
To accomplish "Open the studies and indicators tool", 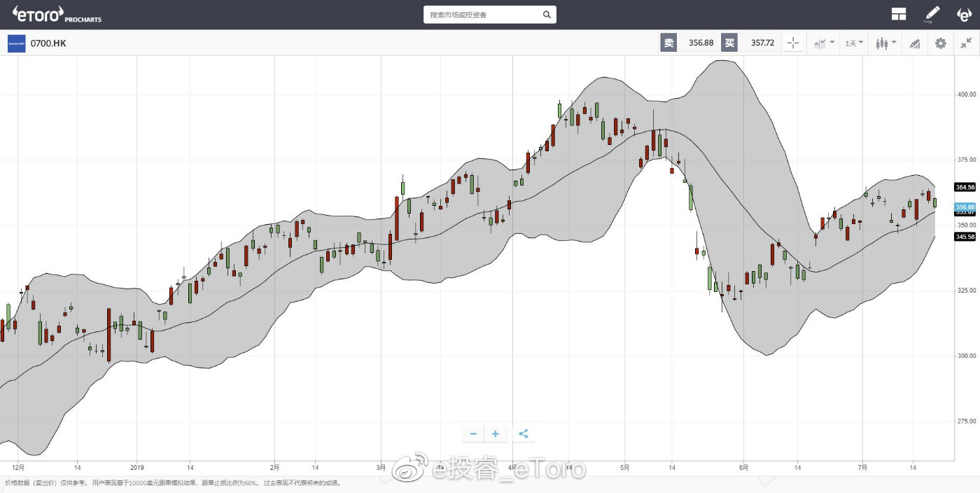I will tap(914, 43).
